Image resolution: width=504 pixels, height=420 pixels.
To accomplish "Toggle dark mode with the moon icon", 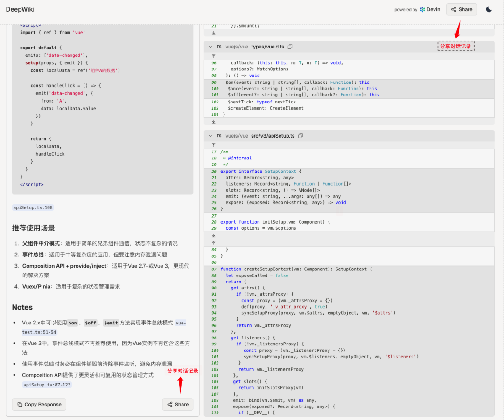I will (489, 9).
